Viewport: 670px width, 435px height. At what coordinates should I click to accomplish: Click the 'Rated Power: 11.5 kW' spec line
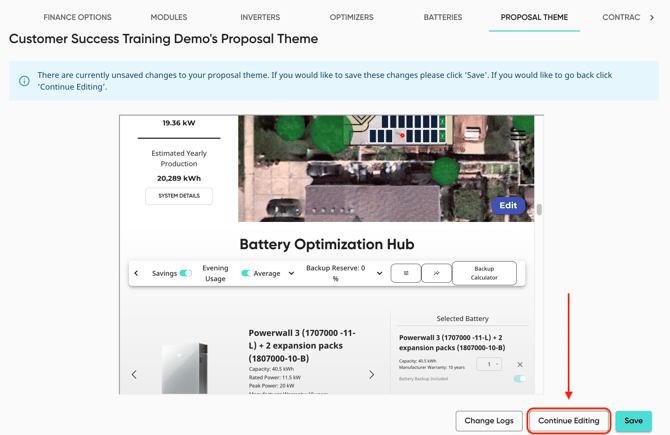[275, 377]
